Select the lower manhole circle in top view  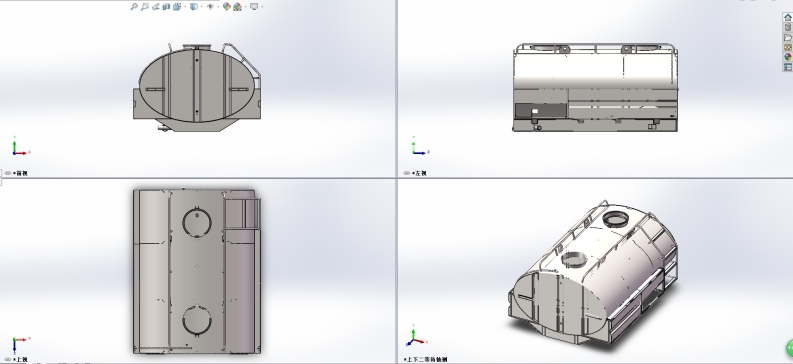(x=197, y=320)
